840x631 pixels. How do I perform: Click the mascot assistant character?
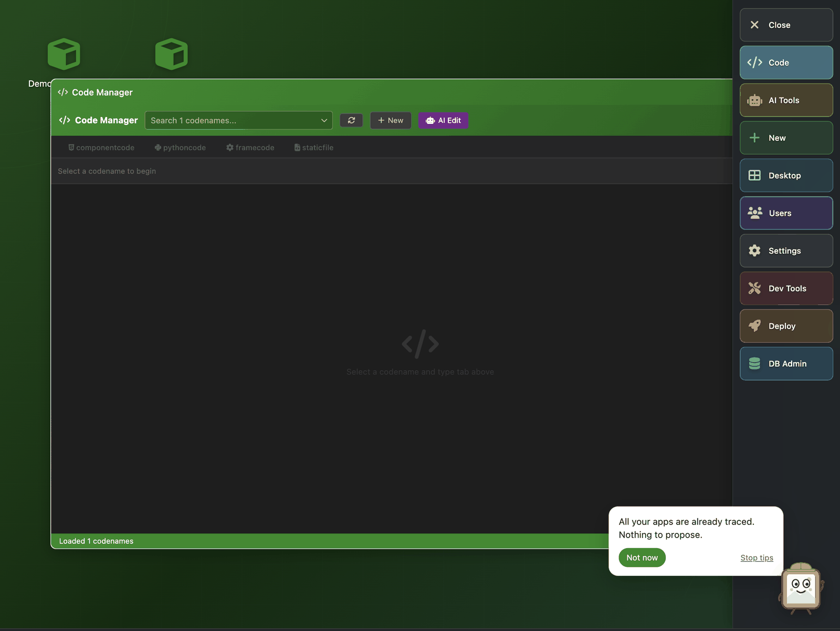click(x=801, y=588)
